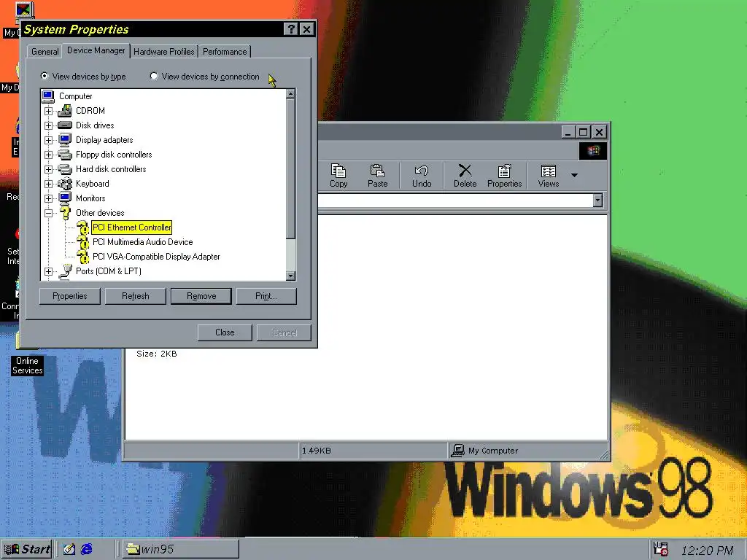The height and width of the screenshot is (560, 747).
Task: Open the Hardware Profiles tab
Action: click(x=164, y=52)
